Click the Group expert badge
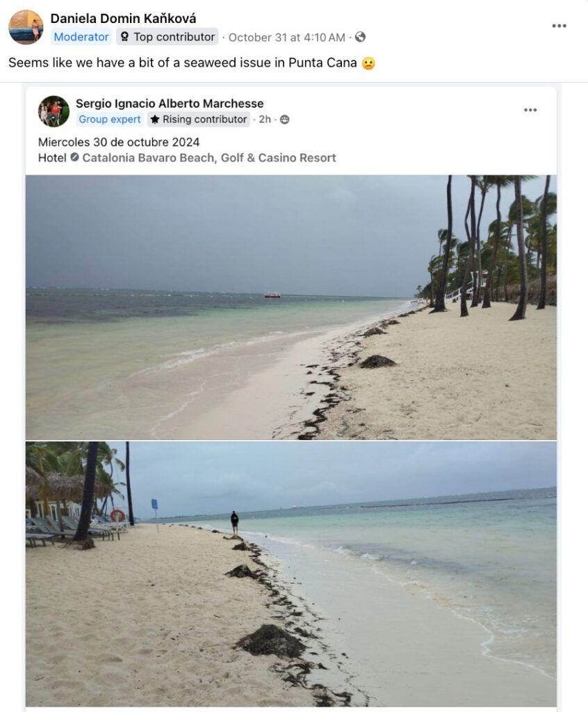 [x=110, y=120]
